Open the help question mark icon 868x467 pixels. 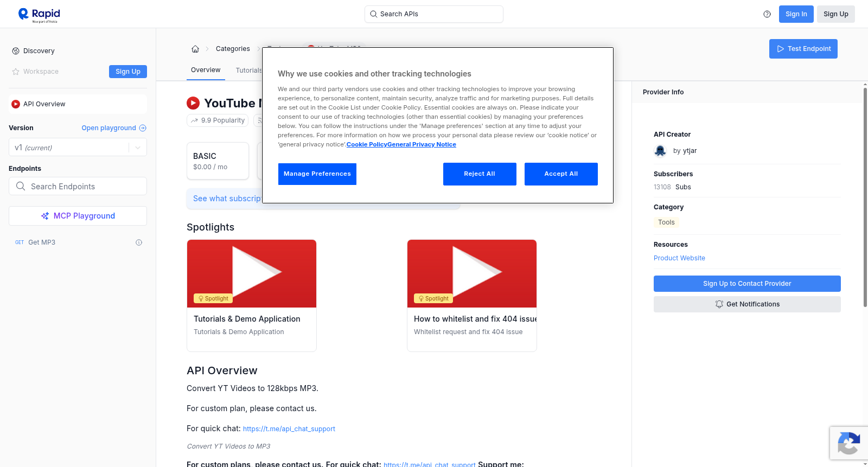point(767,14)
